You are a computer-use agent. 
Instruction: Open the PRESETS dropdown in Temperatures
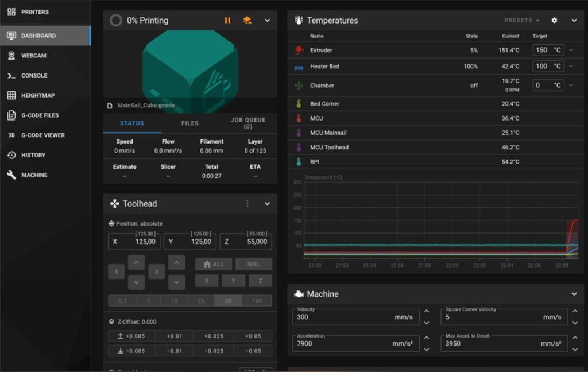tap(520, 20)
